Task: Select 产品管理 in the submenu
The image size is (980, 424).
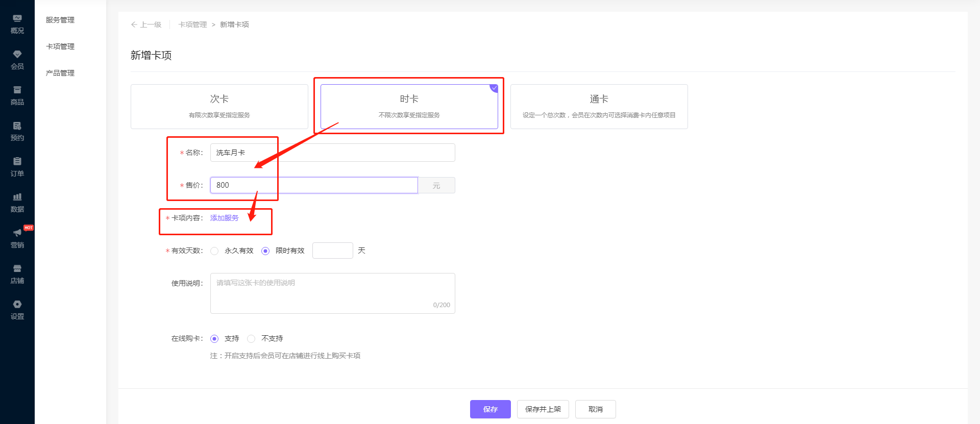Action: coord(60,73)
